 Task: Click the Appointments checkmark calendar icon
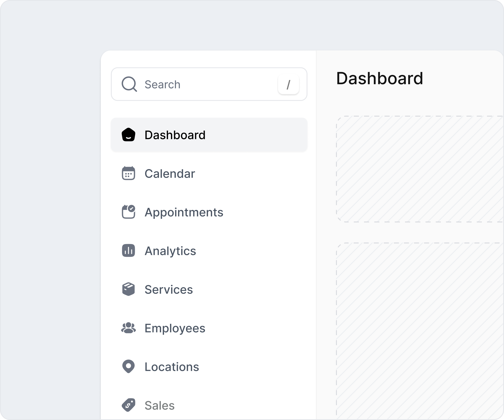point(128,212)
